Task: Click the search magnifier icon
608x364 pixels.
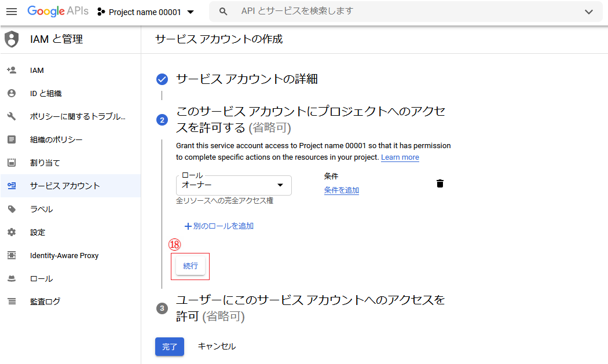Action: (223, 12)
